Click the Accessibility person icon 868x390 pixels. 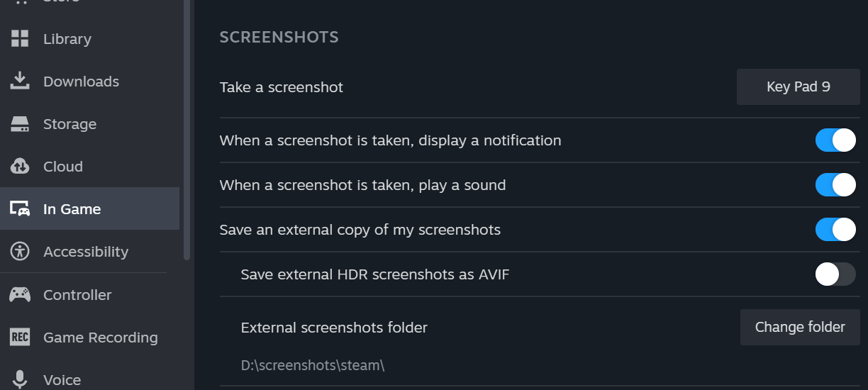click(x=20, y=251)
